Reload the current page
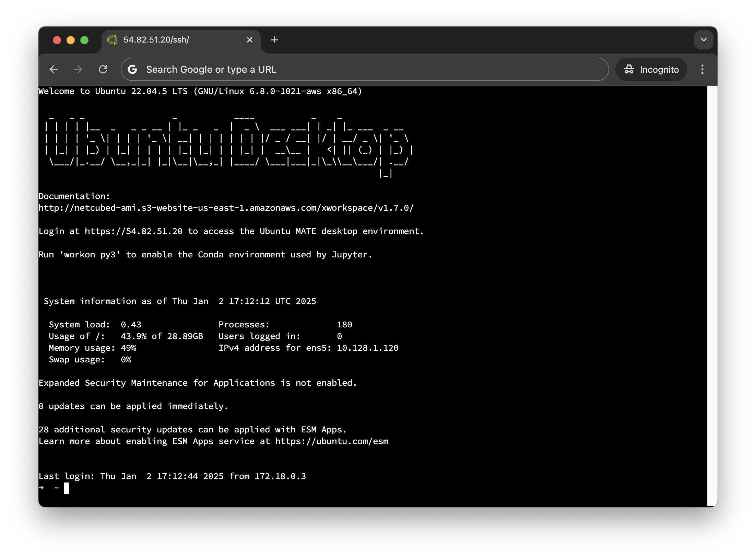The height and width of the screenshot is (558, 756). (x=103, y=69)
